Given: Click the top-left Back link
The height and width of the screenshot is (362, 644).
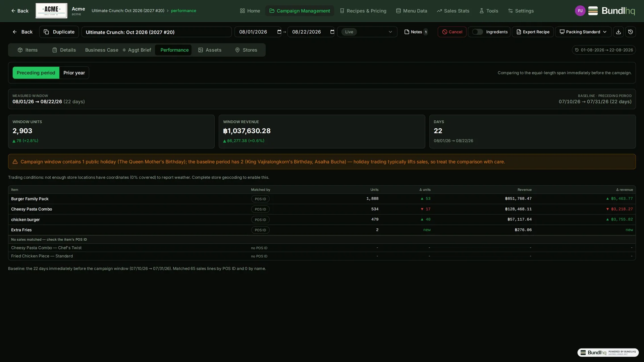Looking at the screenshot, I should click(x=19, y=11).
